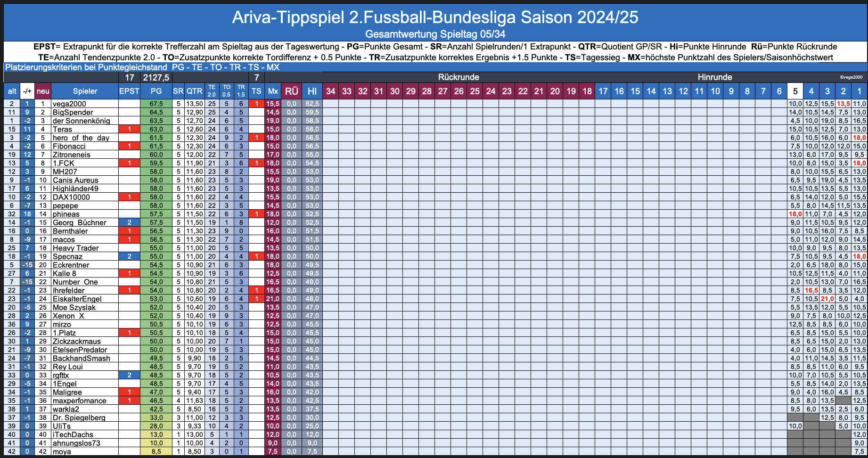Click the title 'Ariva-Tippspiel 2.Fussball-Bundesliga Saison 2024/25'

point(435,17)
